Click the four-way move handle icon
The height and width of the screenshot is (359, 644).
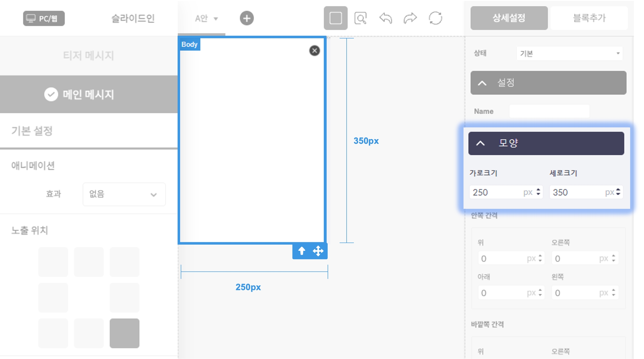318,251
